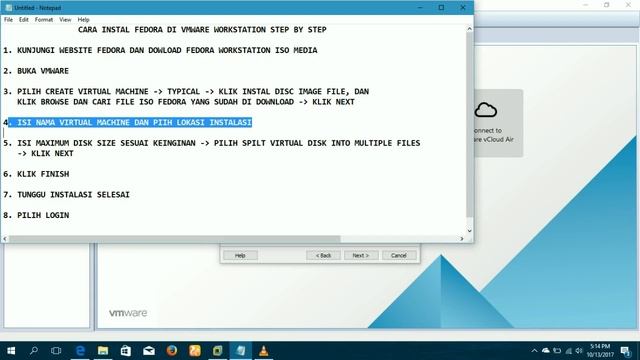Click line 'KLIK BROWSE DAN CARI FILE ISO'
The width and height of the screenshot is (640, 360).
tap(186, 102)
